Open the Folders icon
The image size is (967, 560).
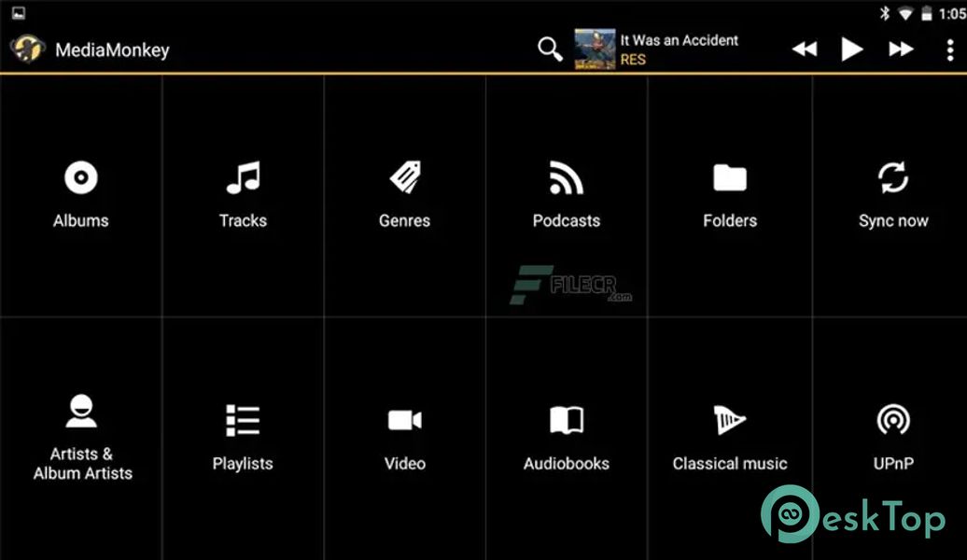(730, 177)
